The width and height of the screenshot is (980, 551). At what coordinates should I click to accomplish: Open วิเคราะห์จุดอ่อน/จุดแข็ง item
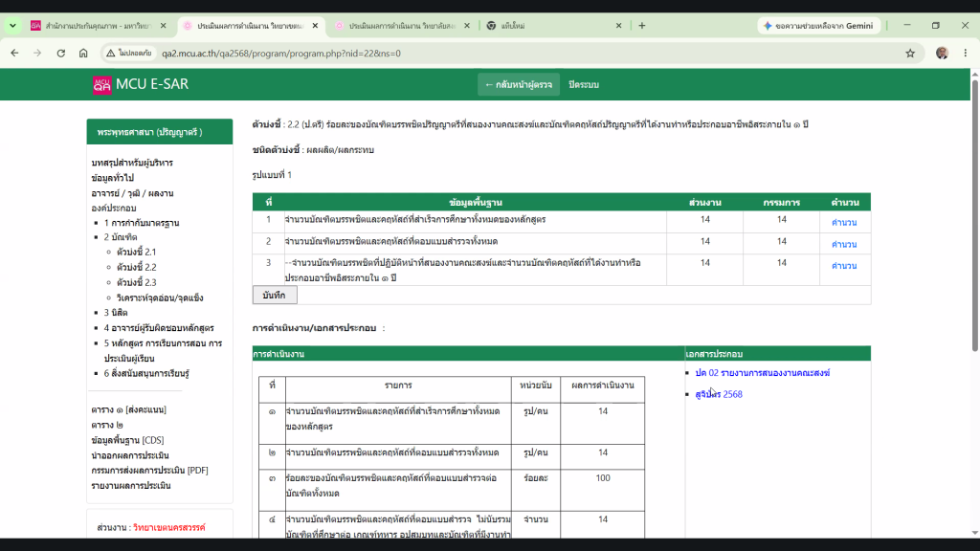point(160,298)
